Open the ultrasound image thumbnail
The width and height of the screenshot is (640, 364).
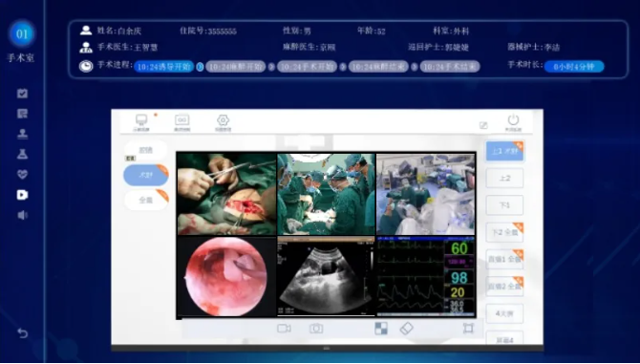coord(326,277)
